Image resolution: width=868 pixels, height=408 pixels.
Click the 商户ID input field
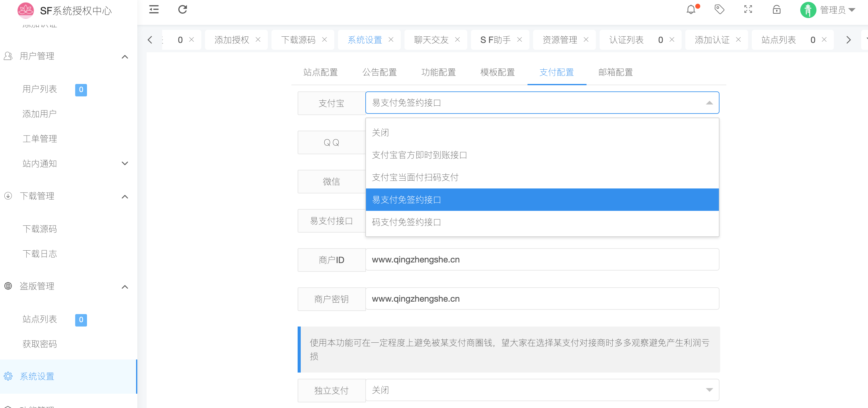click(x=542, y=260)
